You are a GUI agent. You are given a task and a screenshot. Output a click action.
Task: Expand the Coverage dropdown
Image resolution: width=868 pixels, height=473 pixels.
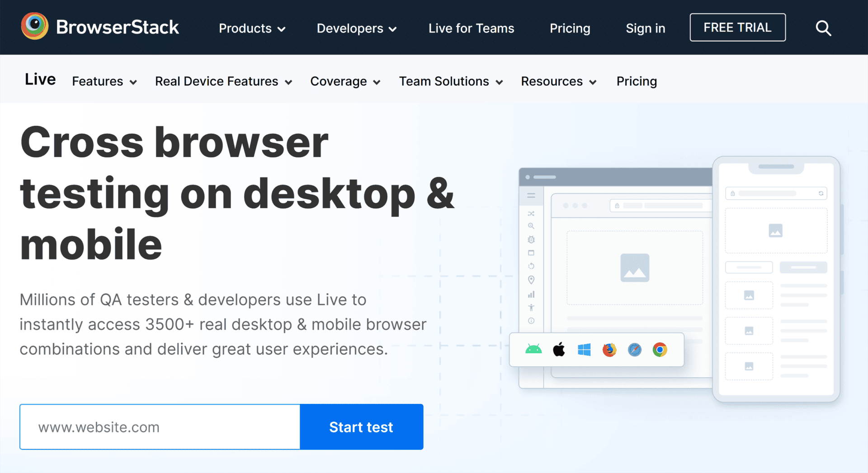click(x=345, y=81)
